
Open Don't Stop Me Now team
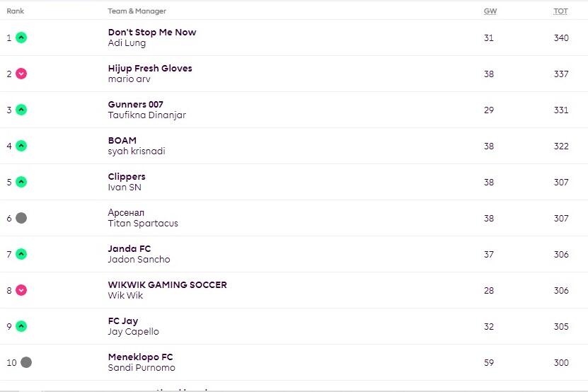[x=152, y=32]
